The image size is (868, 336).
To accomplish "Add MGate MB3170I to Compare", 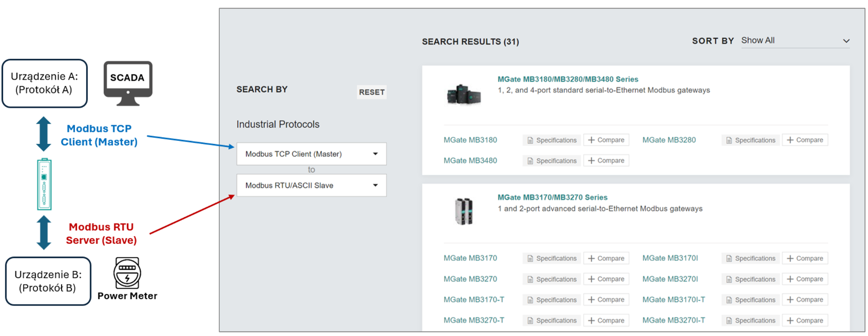I will [x=805, y=258].
